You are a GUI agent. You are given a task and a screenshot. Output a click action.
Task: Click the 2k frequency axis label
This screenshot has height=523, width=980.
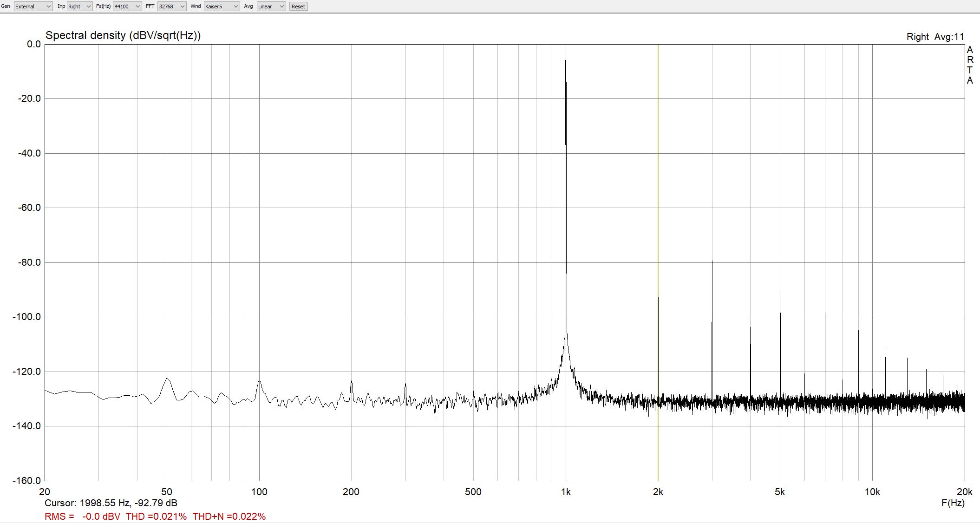658,492
